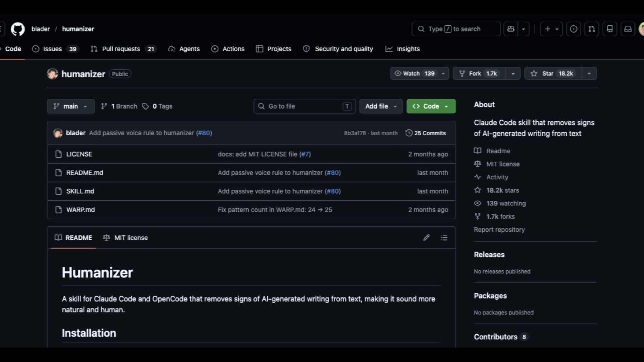
Task: Open the docs: add MIT LICENSE file commit message
Action: tap(258, 154)
